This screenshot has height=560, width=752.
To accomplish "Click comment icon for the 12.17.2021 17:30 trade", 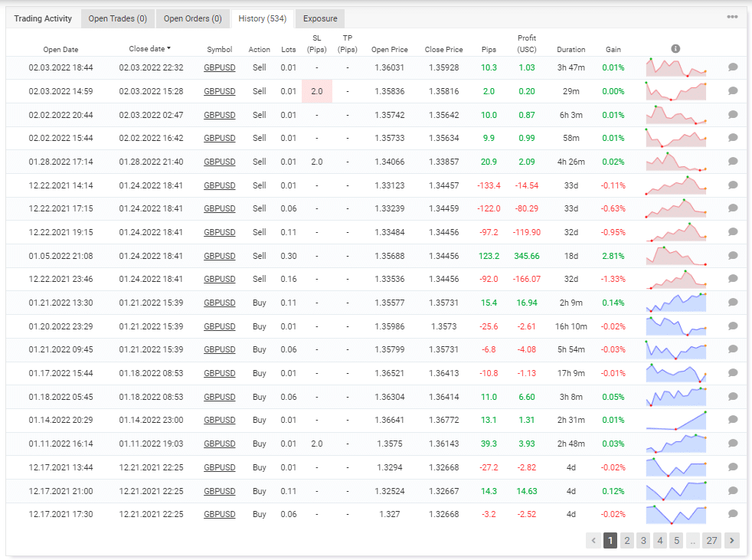I will pyautogui.click(x=733, y=514).
